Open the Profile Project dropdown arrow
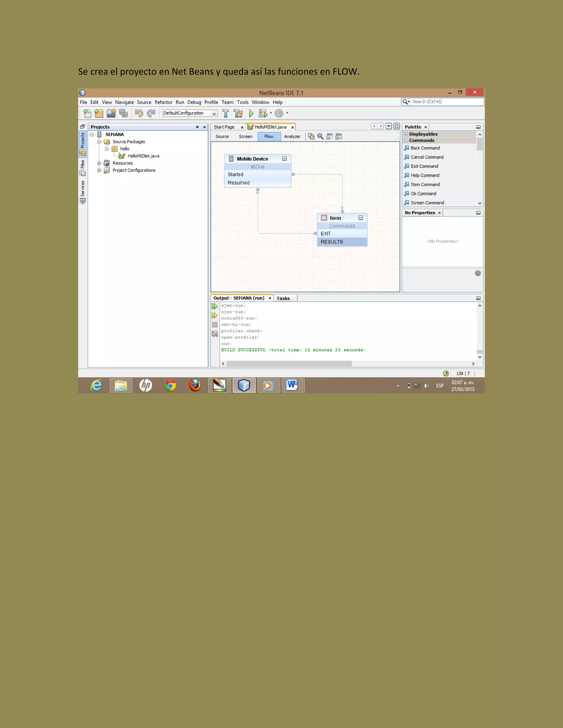The image size is (563, 728). 287,113
